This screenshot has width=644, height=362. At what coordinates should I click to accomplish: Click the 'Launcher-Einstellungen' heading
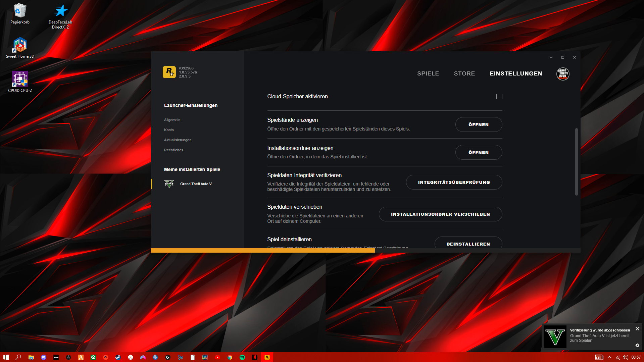pyautogui.click(x=191, y=105)
